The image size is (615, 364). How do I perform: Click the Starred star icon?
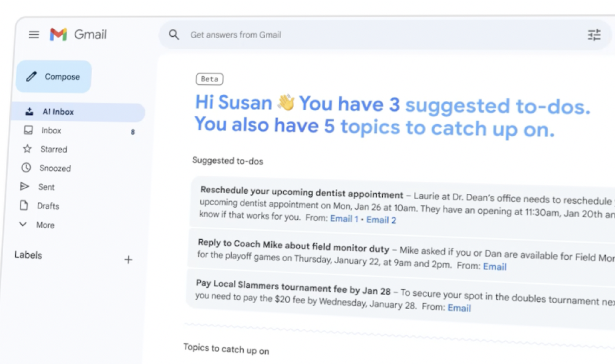point(27,149)
